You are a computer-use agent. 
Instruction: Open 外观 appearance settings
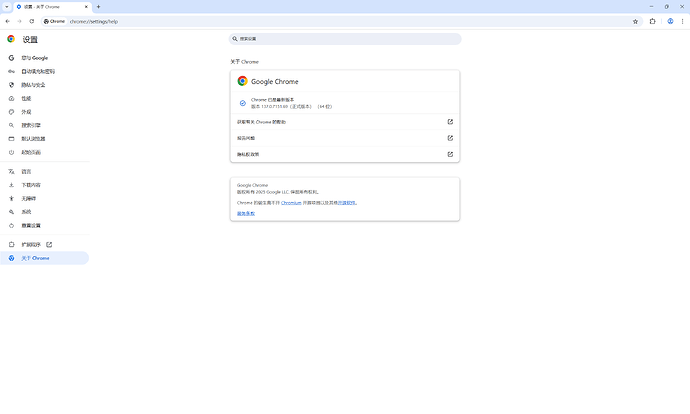pos(44,112)
